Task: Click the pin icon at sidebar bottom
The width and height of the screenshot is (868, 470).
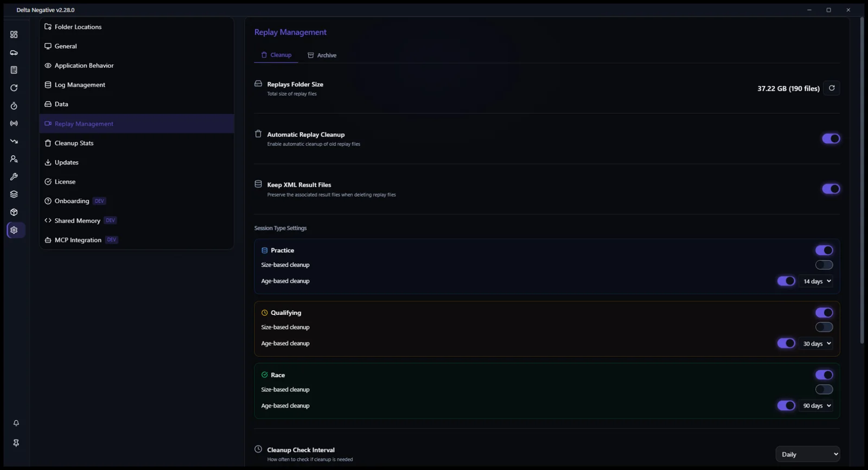Action: coord(16,443)
